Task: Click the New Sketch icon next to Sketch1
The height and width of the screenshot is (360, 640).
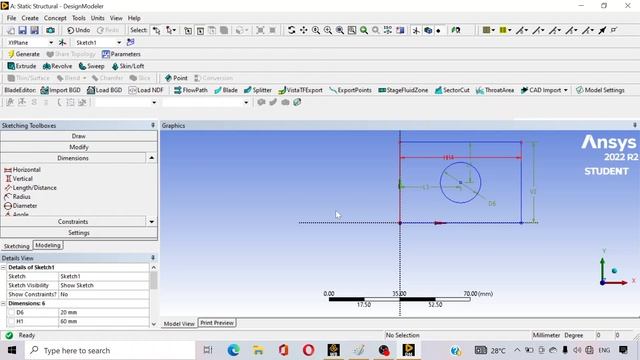Action: tap(131, 42)
